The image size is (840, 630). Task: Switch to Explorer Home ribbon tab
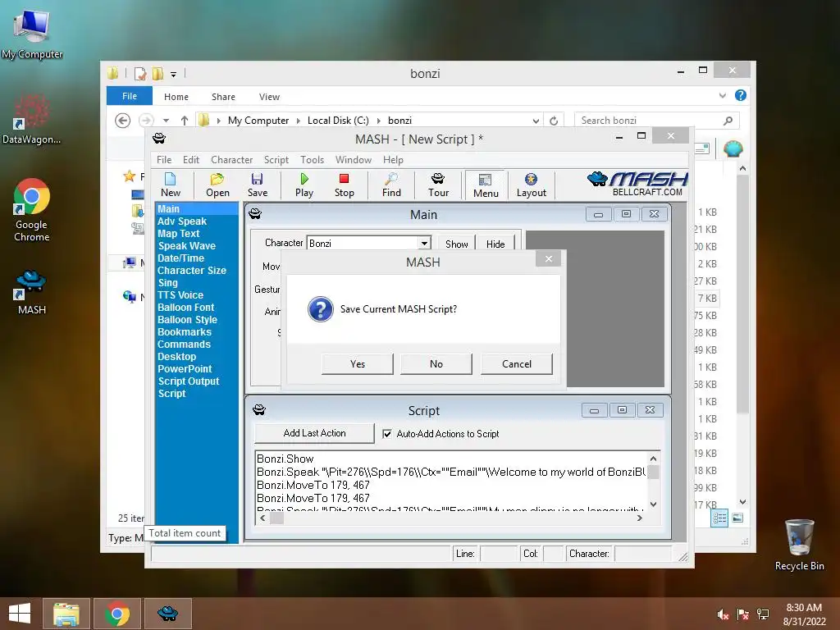[x=176, y=97]
